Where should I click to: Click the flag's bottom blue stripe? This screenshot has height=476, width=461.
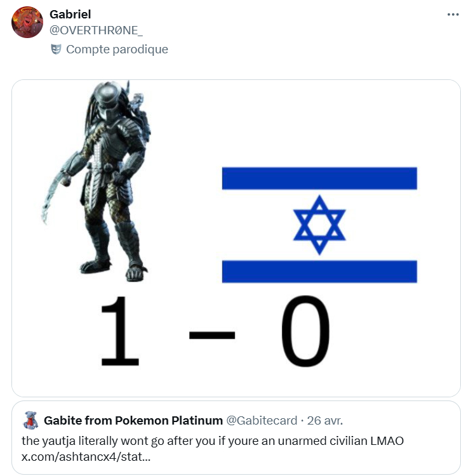[319, 272]
